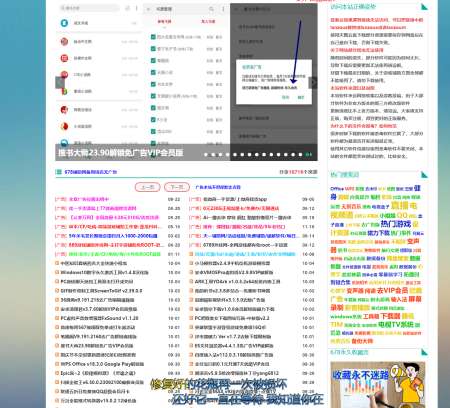Open the Windows10 数字永久激活工具 post

pos(104,272)
